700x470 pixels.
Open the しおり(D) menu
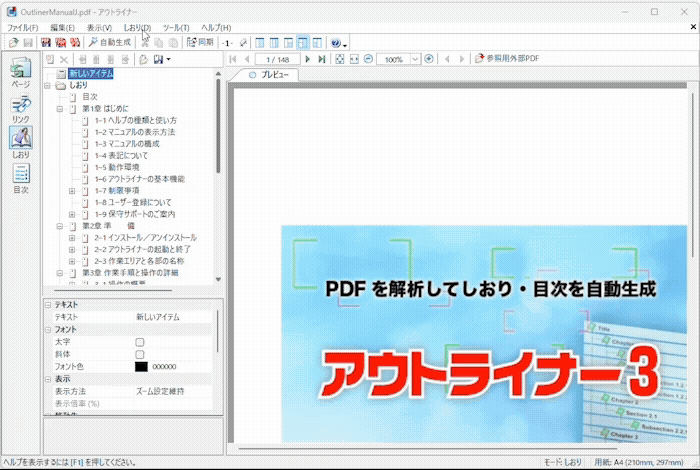pyautogui.click(x=138, y=27)
